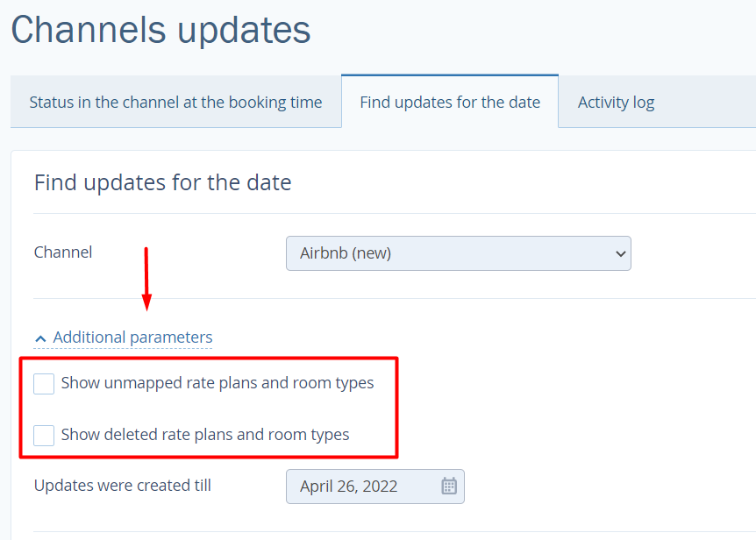Viewport: 756px width, 540px height.
Task: Collapse the Additional parameters section
Action: point(132,337)
